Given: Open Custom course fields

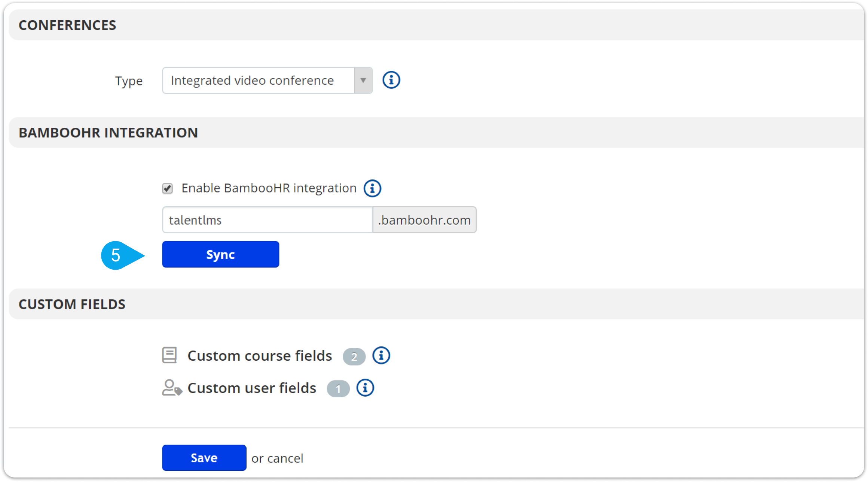Looking at the screenshot, I should coord(260,355).
